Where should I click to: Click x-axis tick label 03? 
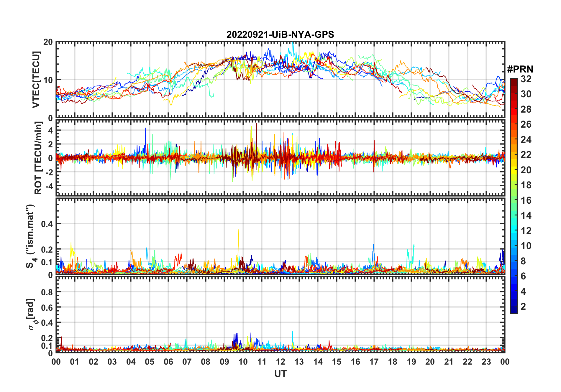pos(112,362)
